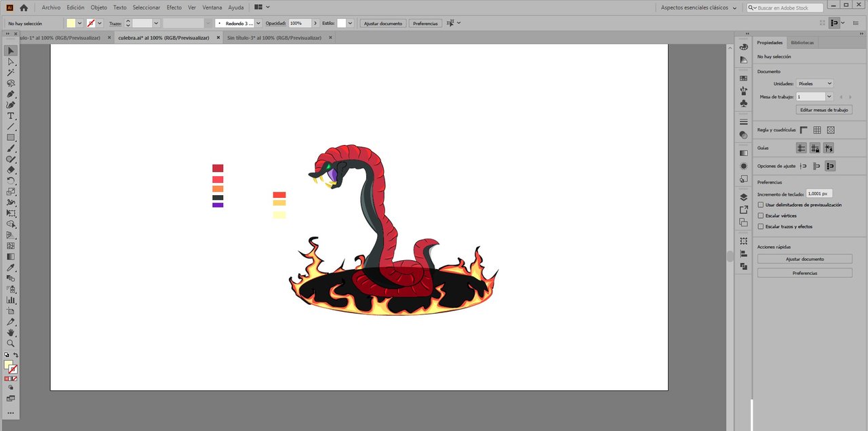Click Editar mesas de trabajo button

tap(824, 110)
